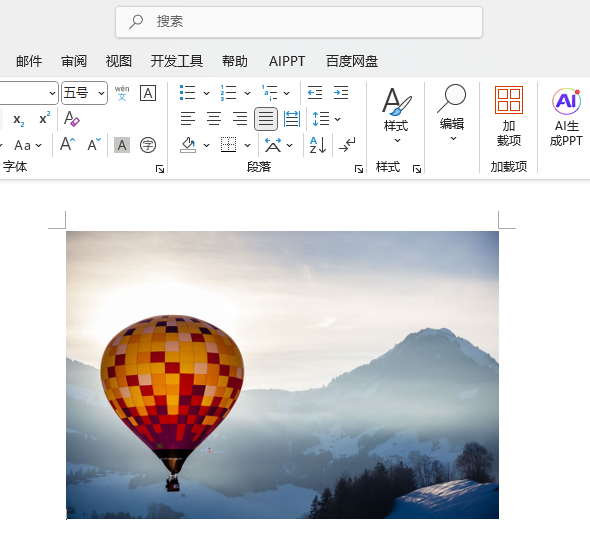
Task: Click the line spacing icon
Action: 321,119
